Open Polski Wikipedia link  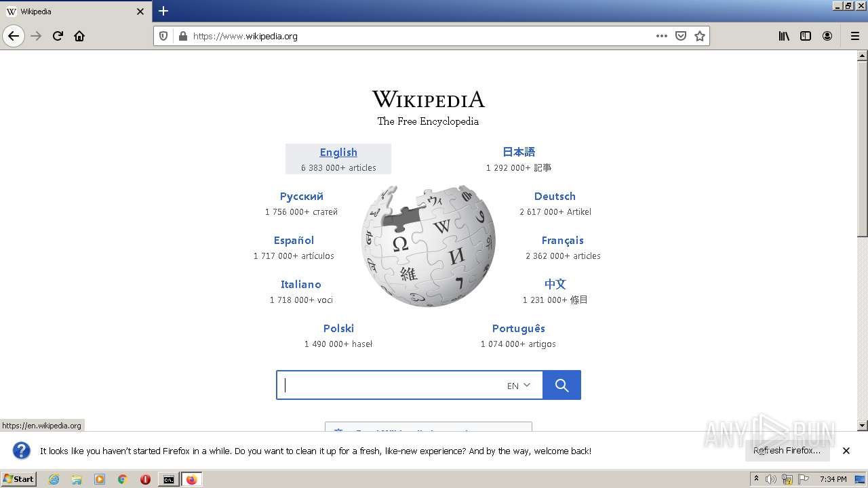pos(338,329)
